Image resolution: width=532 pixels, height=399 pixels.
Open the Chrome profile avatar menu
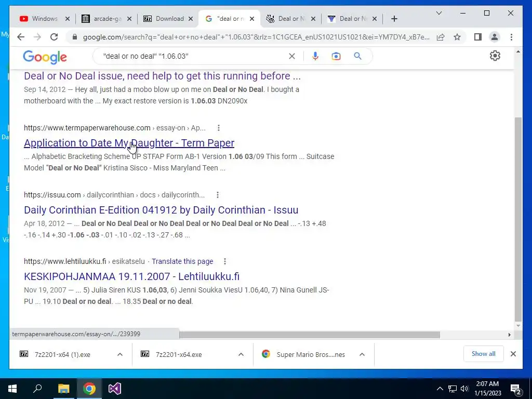(495, 37)
